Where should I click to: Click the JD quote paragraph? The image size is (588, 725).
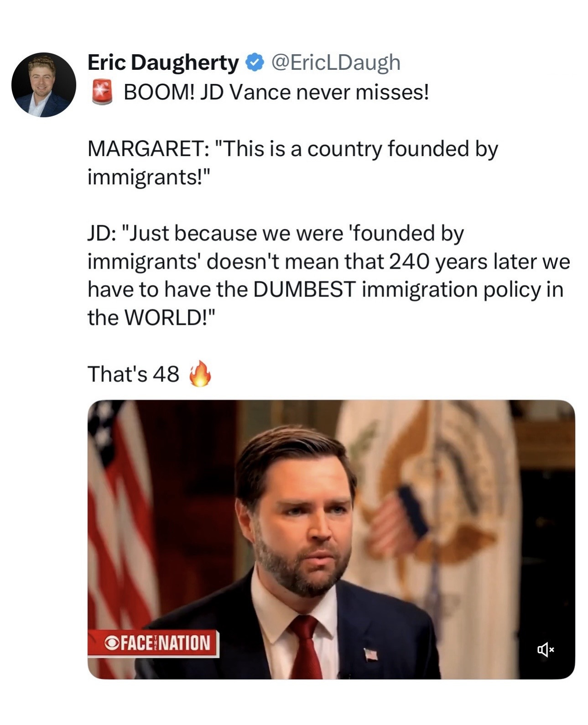[x=319, y=275]
